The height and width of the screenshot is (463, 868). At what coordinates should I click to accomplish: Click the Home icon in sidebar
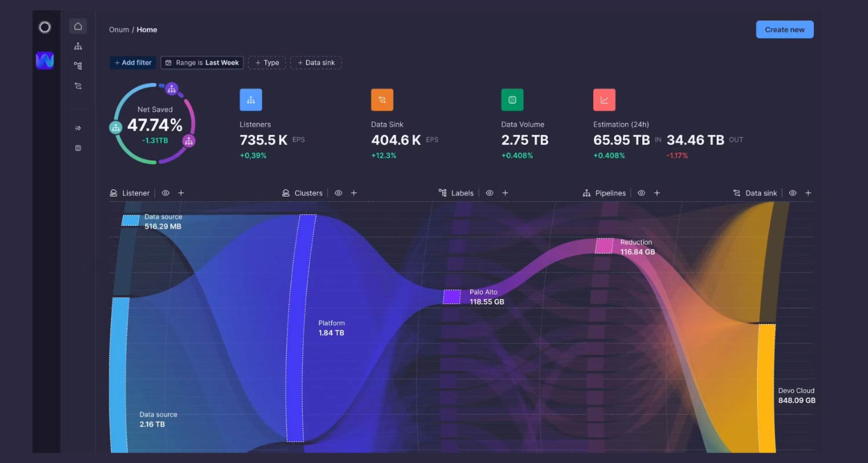point(78,26)
